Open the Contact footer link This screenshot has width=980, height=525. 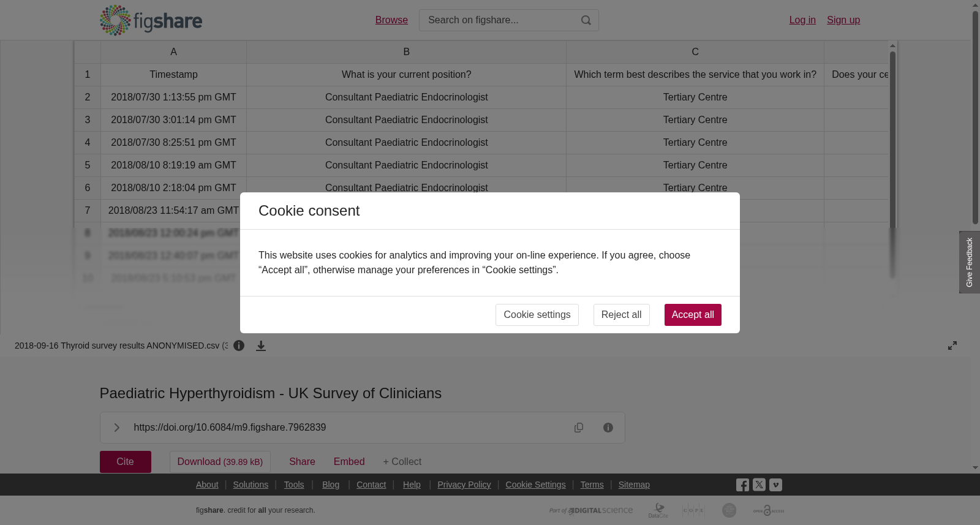pyautogui.click(x=371, y=485)
